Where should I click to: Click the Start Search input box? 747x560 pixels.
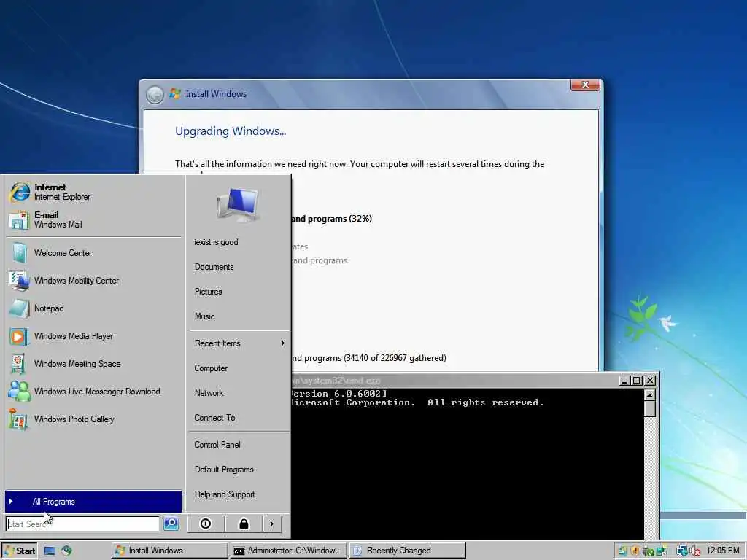[x=82, y=524]
